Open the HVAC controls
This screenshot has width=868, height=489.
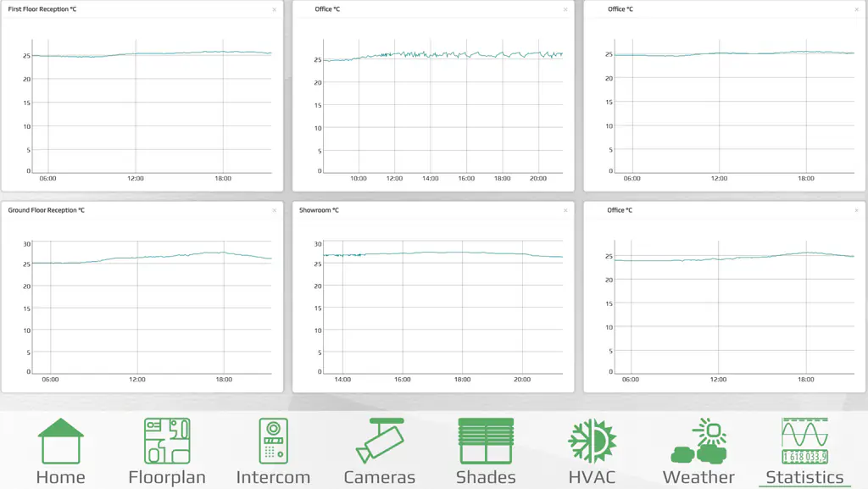click(x=592, y=452)
